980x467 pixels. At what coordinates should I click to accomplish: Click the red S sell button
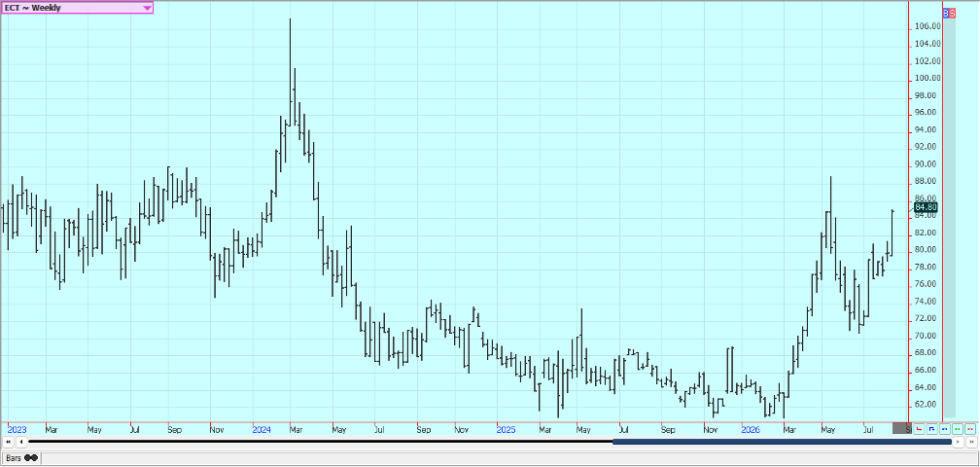tap(952, 13)
